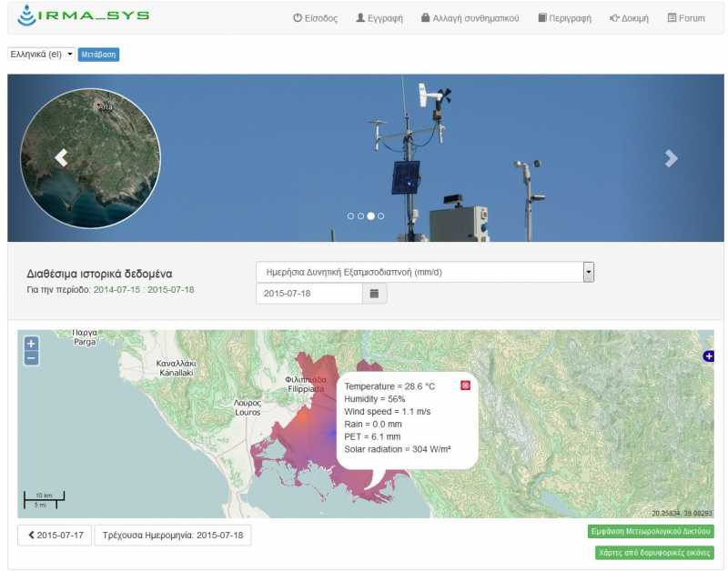Open the Είσοδος login menu item

click(x=315, y=18)
